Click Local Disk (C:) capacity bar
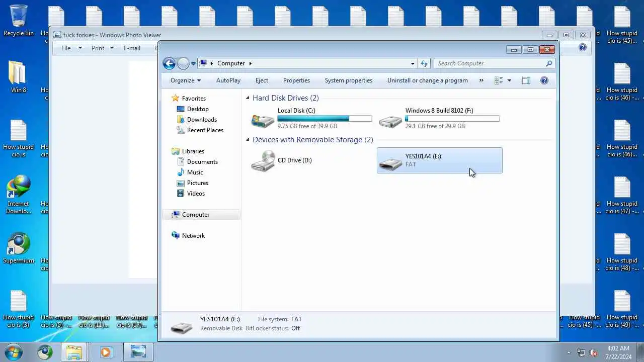Viewport: 644px width, 362px height. 325,119
